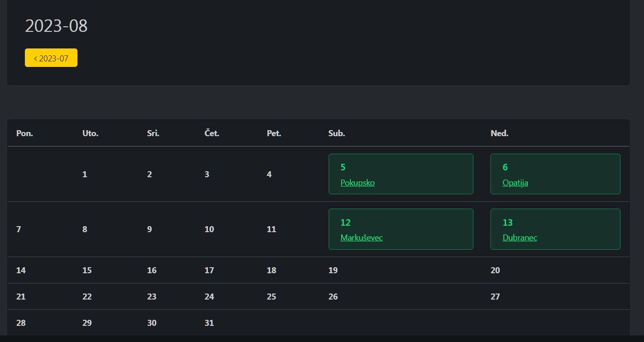Click the Pon. column header
The width and height of the screenshot is (644, 342).
[x=24, y=133]
